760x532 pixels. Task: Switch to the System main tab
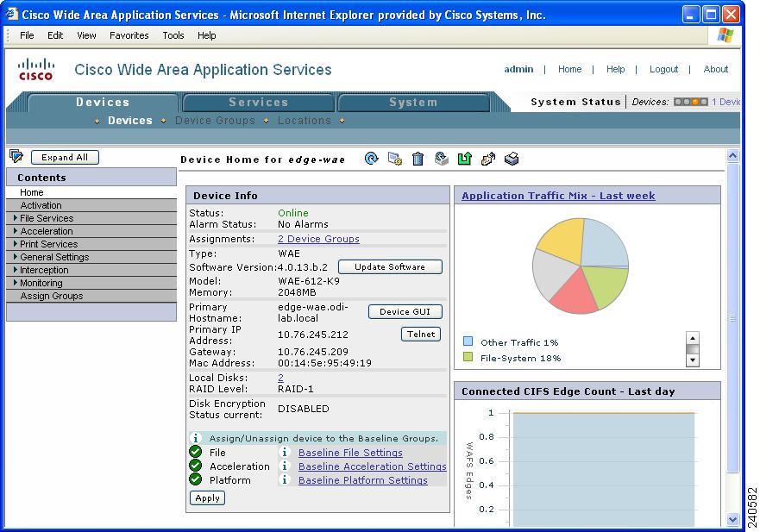tap(413, 103)
